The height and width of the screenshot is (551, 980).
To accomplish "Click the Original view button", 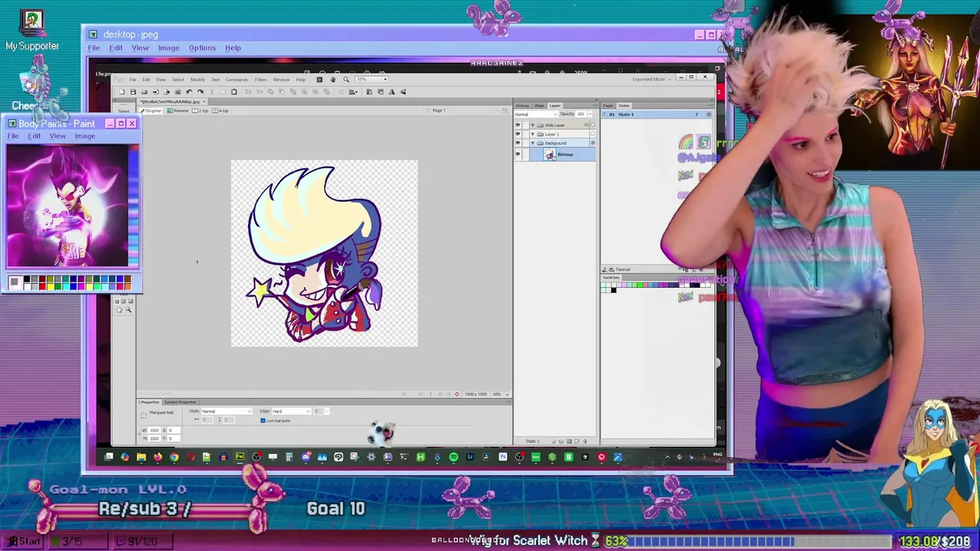I will (150, 110).
